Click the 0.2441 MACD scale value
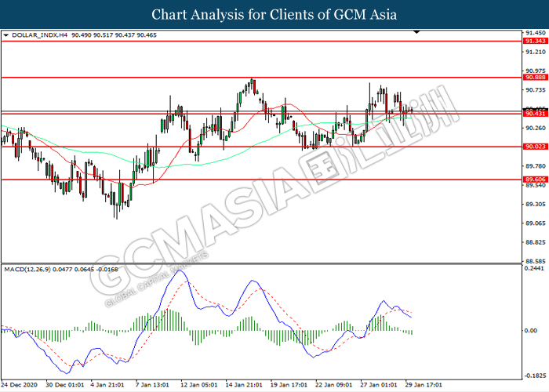The height and width of the screenshot is (392, 549). 535,268
